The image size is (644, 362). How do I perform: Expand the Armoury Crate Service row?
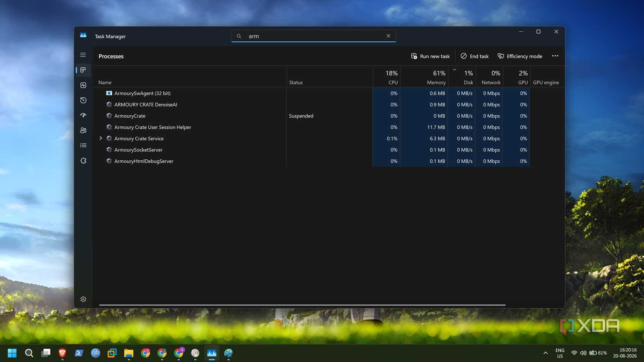[101, 138]
